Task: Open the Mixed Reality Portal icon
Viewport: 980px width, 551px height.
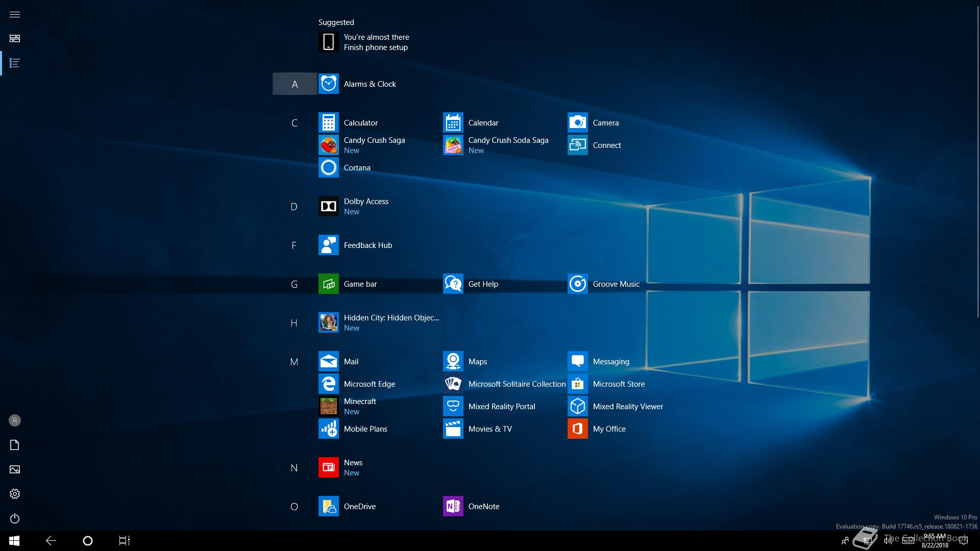Action: tap(453, 406)
